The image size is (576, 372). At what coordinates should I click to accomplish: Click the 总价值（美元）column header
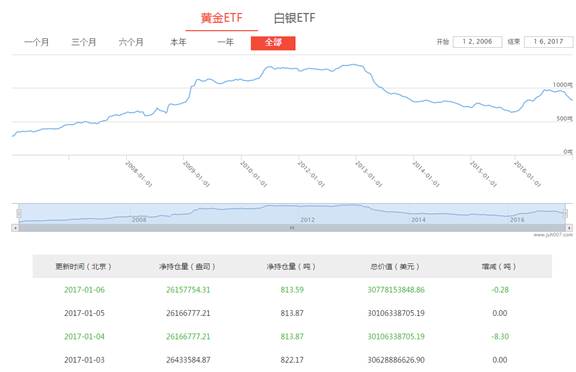[x=395, y=266]
